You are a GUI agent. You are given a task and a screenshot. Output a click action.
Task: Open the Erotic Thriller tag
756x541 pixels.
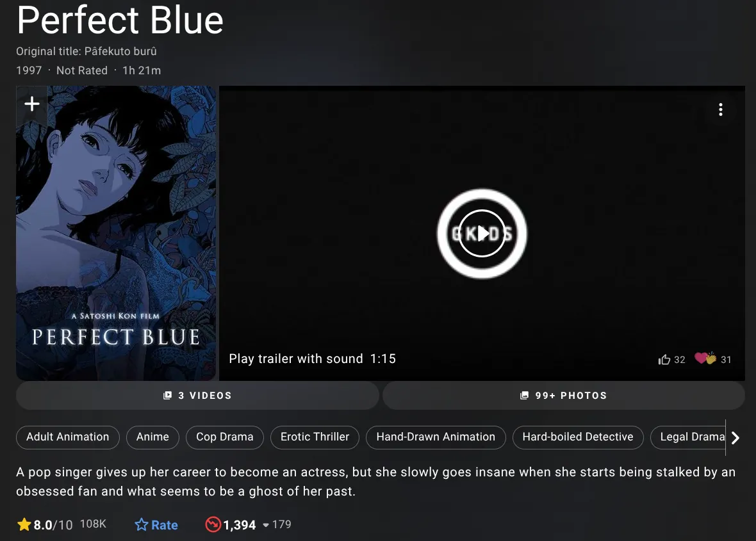coord(315,437)
